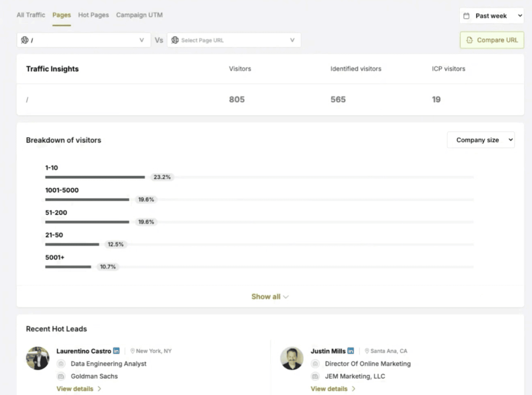Open the Past week date range dropdown
532x395 pixels.
[x=492, y=16]
